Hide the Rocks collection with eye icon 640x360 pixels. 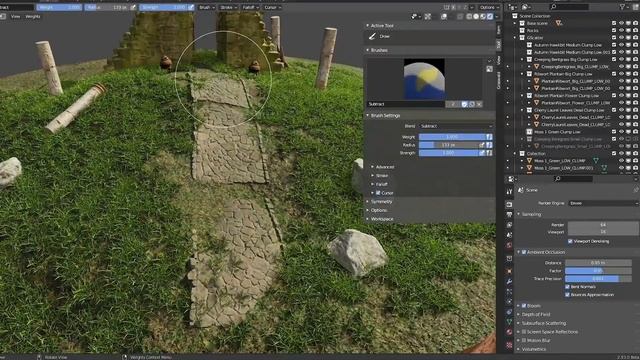tap(621, 30)
